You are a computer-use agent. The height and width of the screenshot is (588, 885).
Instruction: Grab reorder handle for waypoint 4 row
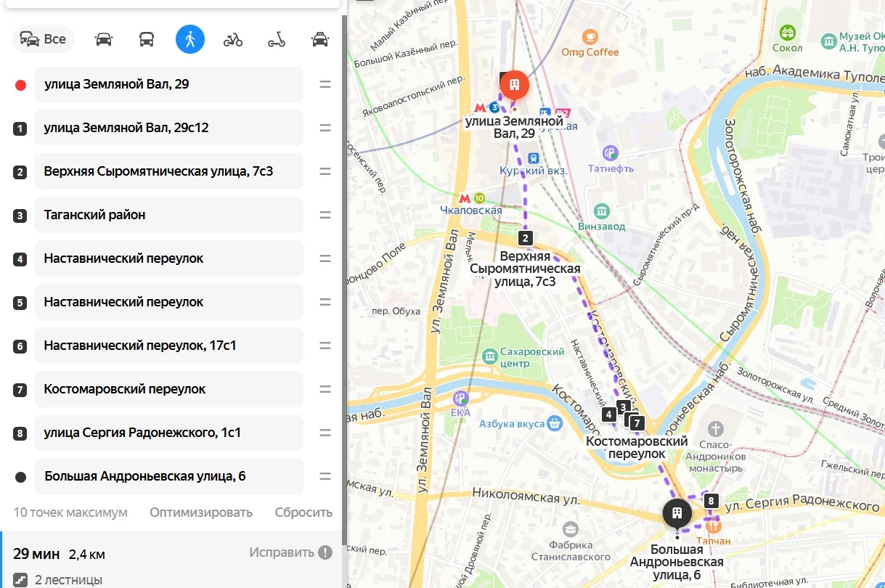[x=325, y=258]
